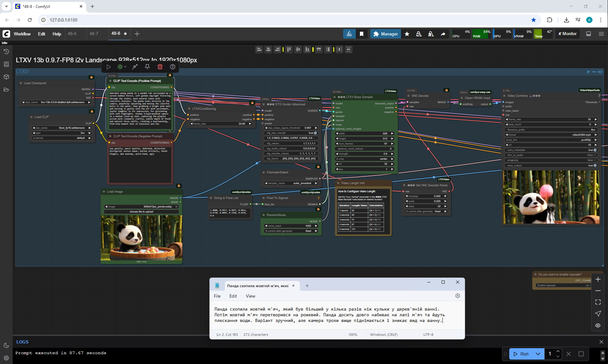Toggle cfg_star_rescale switch in STG Guider
This screenshot has height=364, width=608.
[315, 133]
